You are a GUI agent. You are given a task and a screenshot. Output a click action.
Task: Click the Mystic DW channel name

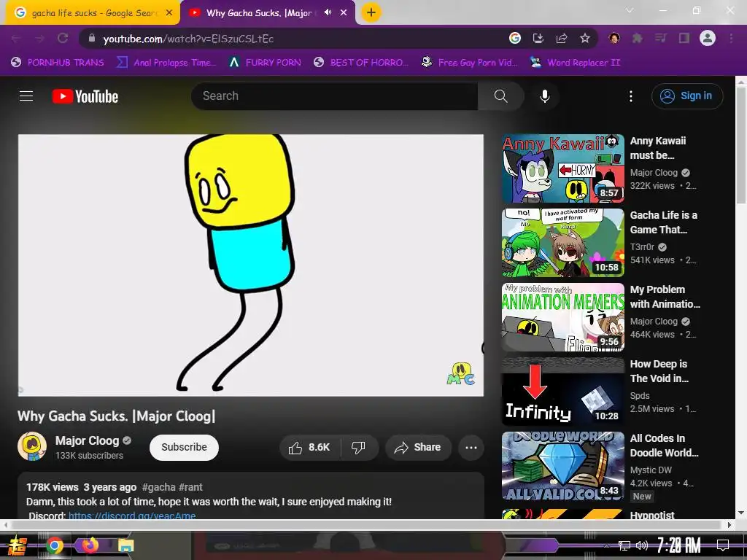650,470
